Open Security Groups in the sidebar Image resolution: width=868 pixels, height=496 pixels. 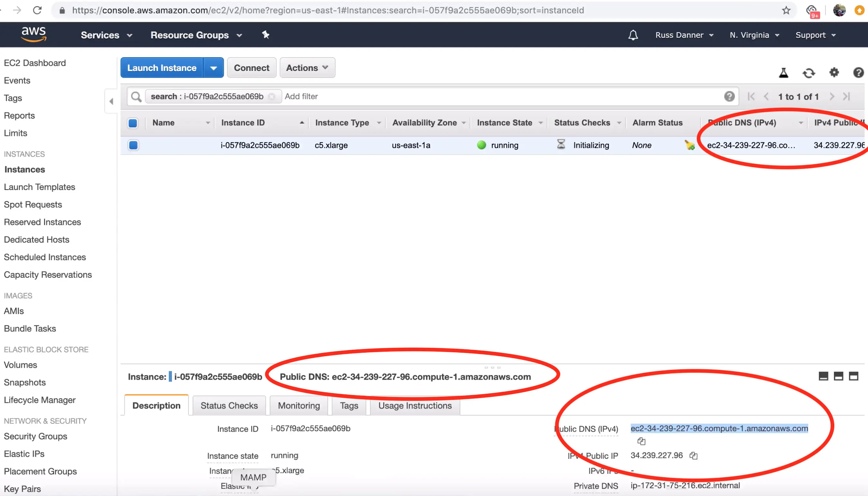tap(35, 437)
